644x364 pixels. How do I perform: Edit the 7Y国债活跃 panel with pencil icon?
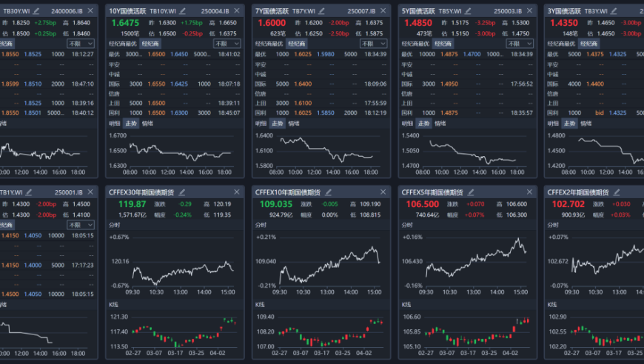322,10
